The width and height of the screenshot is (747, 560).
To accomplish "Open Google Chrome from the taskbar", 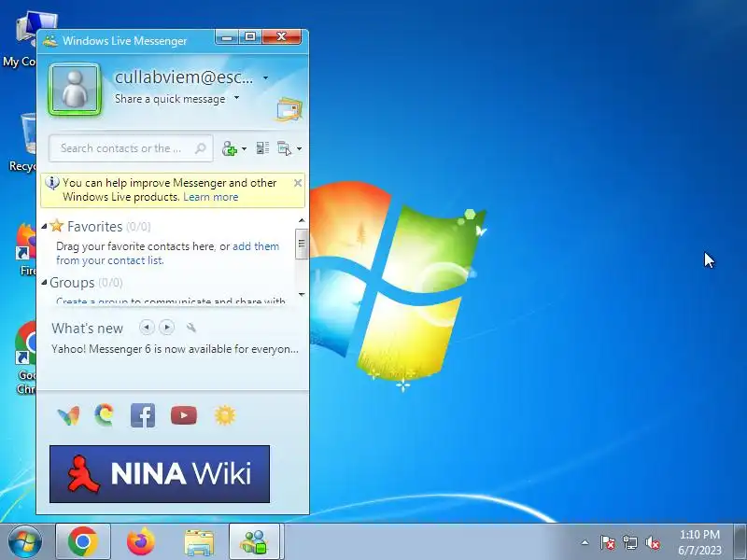I will click(x=83, y=542).
